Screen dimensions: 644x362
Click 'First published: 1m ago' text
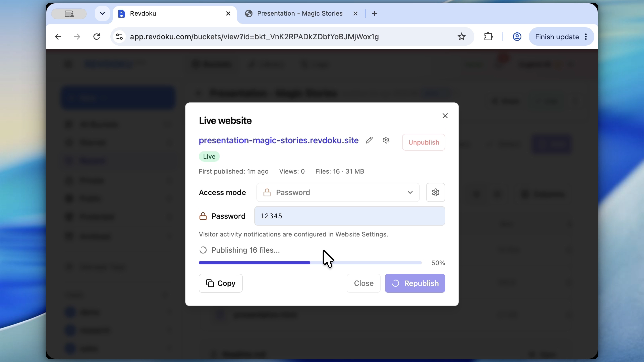pos(233,171)
